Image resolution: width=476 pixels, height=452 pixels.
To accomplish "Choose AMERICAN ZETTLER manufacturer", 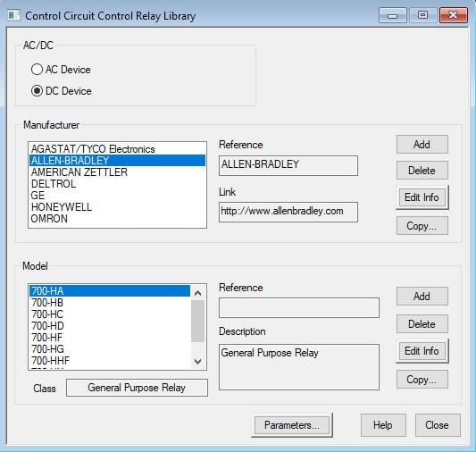I will click(x=117, y=172).
